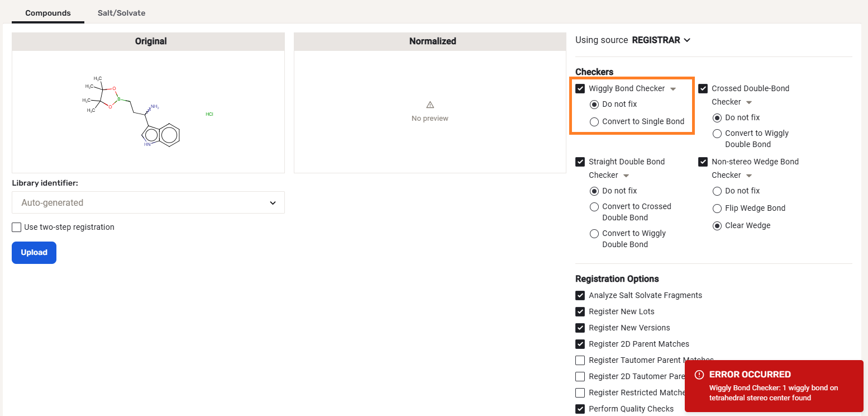
Task: Expand the Non-stereo Wedge Bond Checker arrow
Action: click(749, 176)
